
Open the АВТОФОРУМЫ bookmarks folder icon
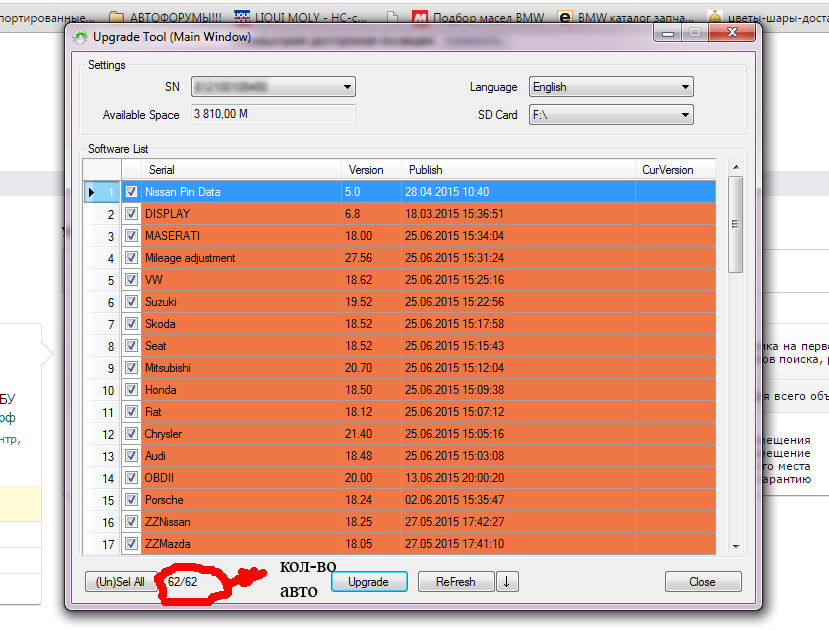[116, 18]
